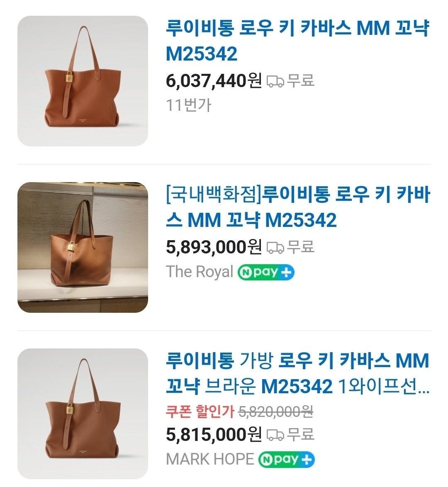
Task: Click Npay plus badge beside MARK HOPE
Action: [x=287, y=460]
